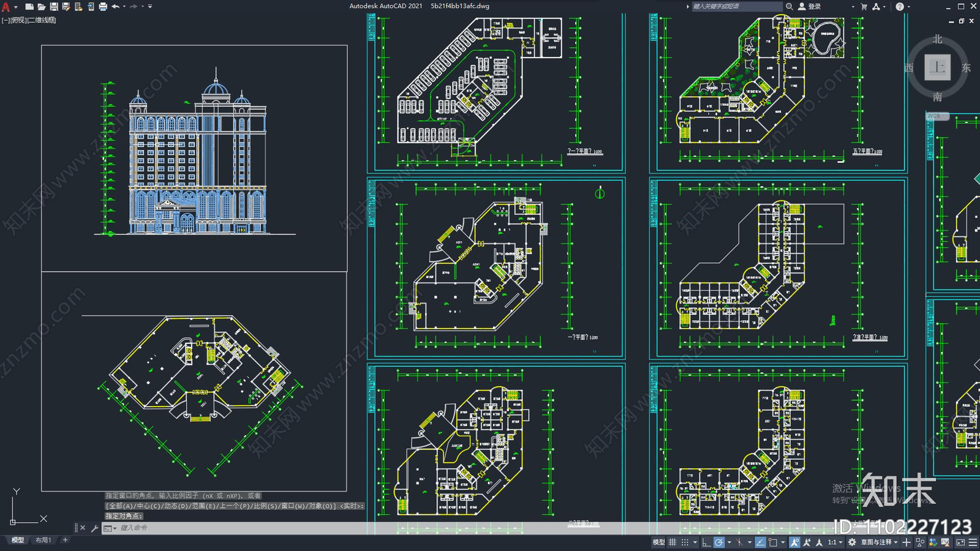The height and width of the screenshot is (551, 980).
Task: Open command line customize wrench
Action: click(x=94, y=528)
